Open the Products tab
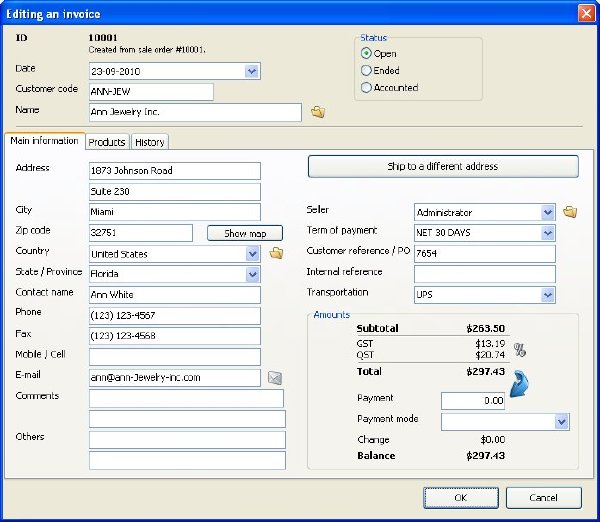The height and width of the screenshot is (522, 600). tap(107, 142)
